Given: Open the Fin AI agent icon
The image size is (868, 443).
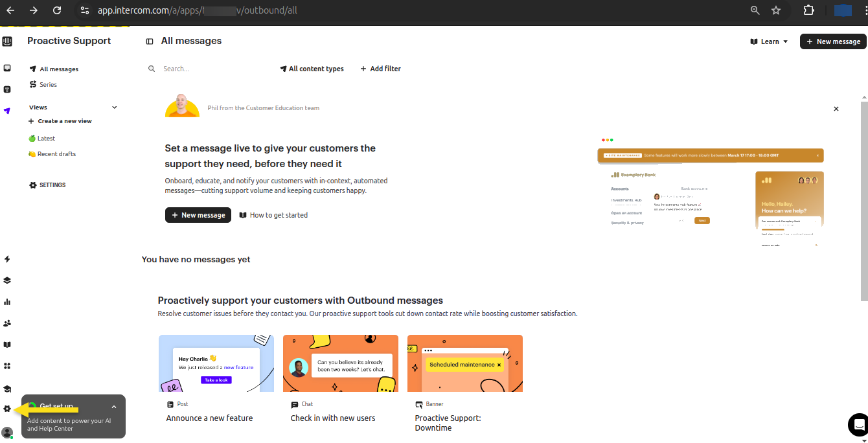Looking at the screenshot, I should 7,89.
